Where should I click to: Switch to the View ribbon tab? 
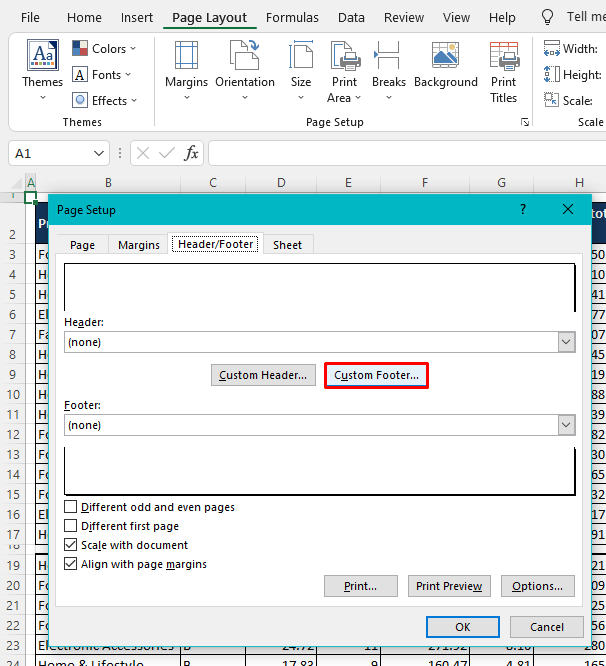pos(456,17)
